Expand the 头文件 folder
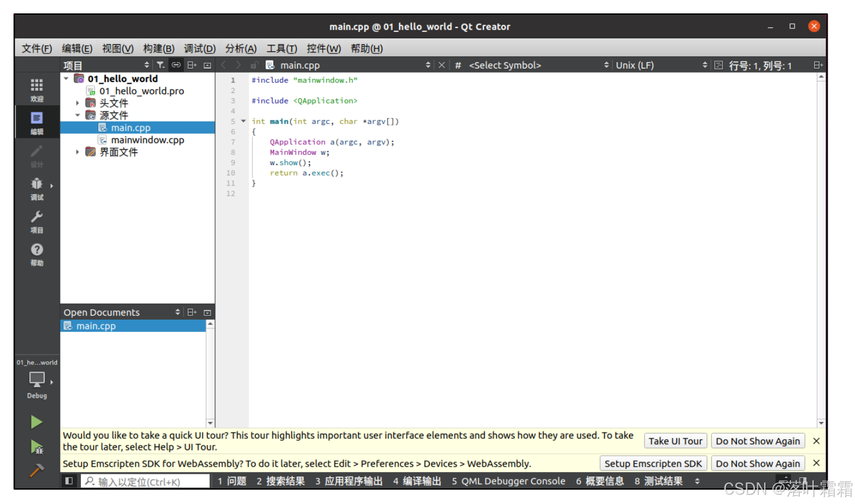This screenshot has width=855, height=504. point(77,103)
